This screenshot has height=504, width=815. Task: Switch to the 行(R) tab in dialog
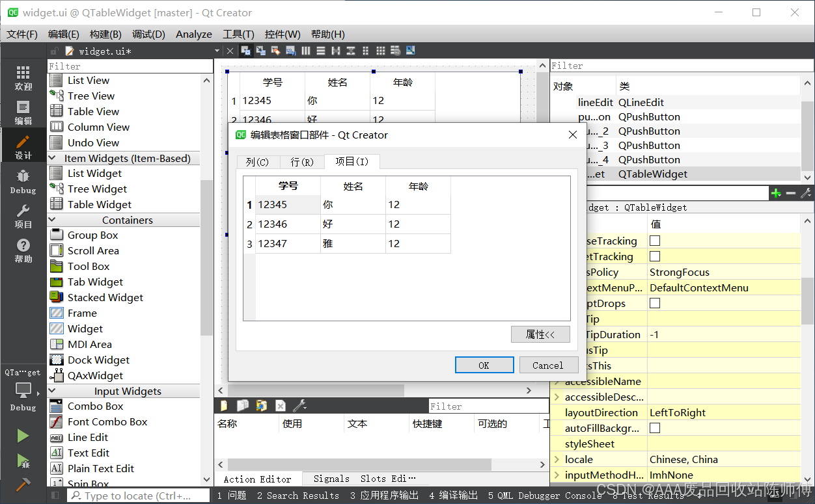click(x=302, y=162)
